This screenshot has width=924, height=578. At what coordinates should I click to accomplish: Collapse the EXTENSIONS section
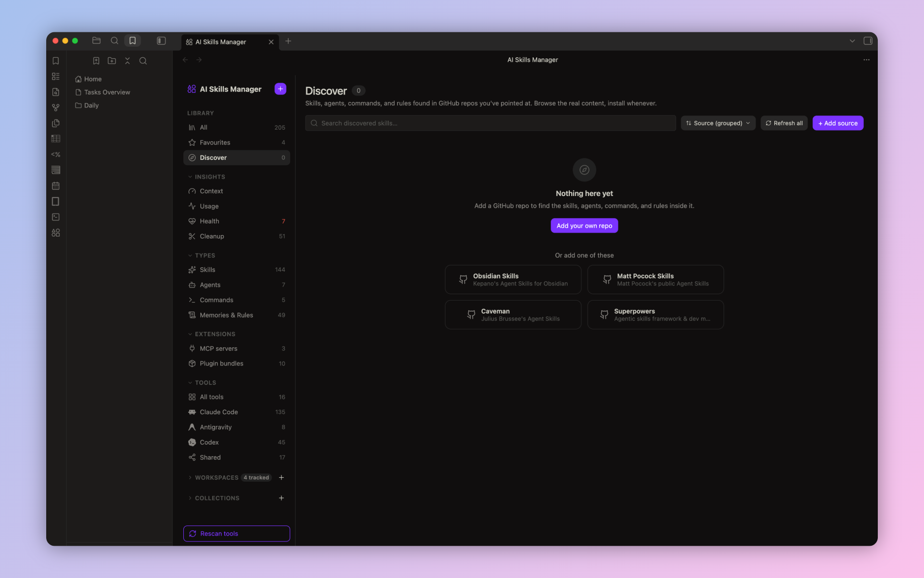[212, 334]
